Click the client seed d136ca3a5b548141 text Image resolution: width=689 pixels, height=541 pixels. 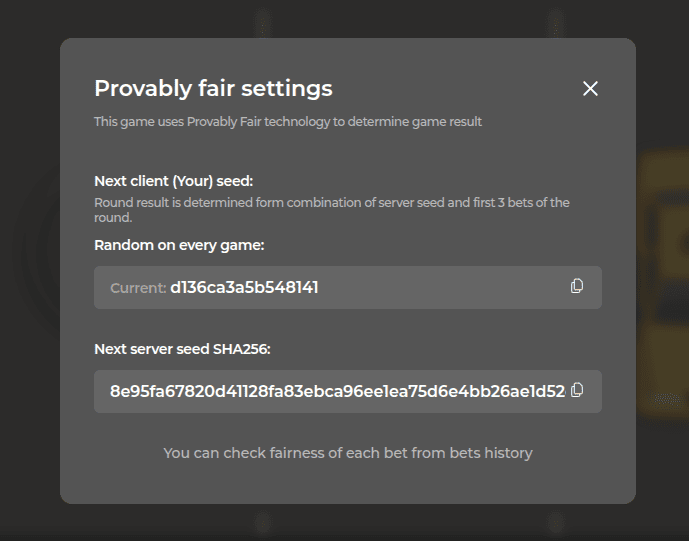point(244,287)
